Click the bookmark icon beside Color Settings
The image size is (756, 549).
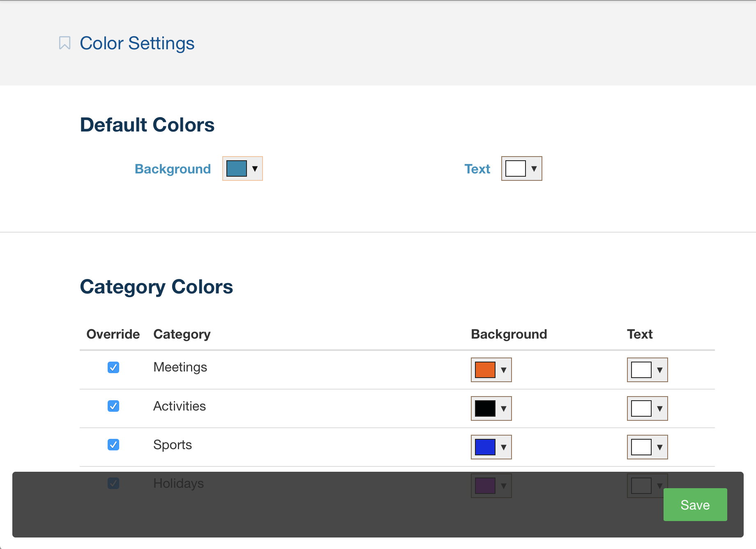(x=65, y=43)
